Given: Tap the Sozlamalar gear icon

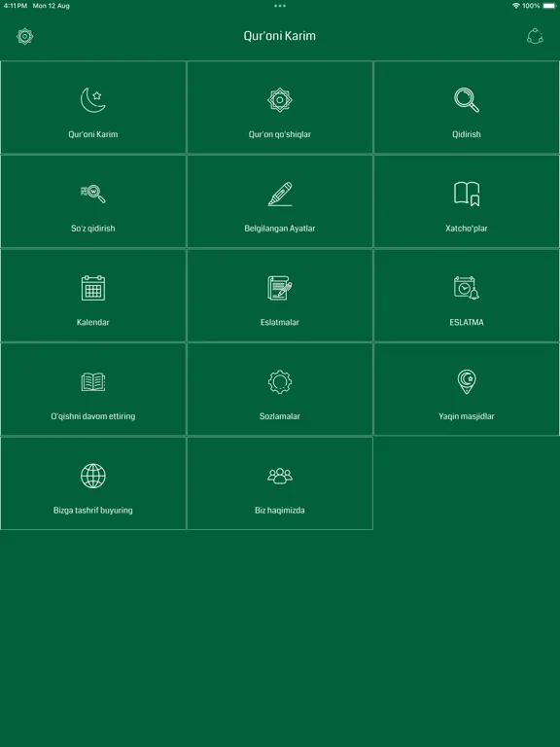Looking at the screenshot, I should pyautogui.click(x=280, y=381).
